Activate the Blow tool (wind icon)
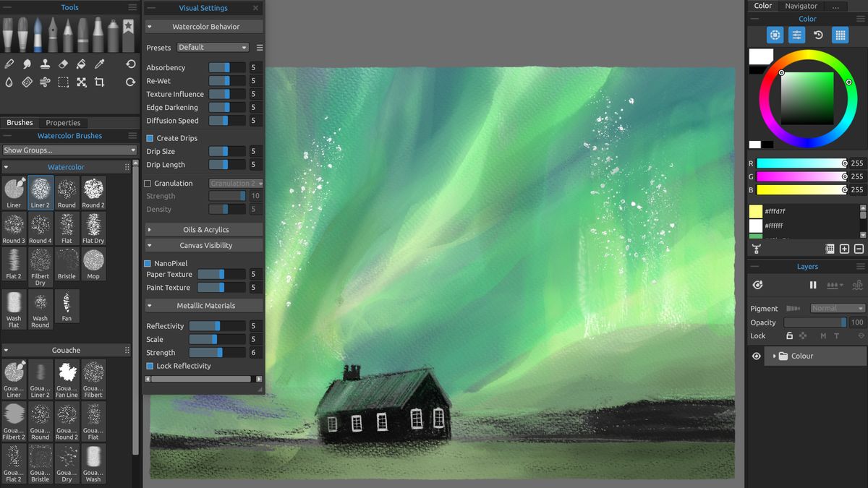Screen dimensions: 868x488 click(45, 82)
